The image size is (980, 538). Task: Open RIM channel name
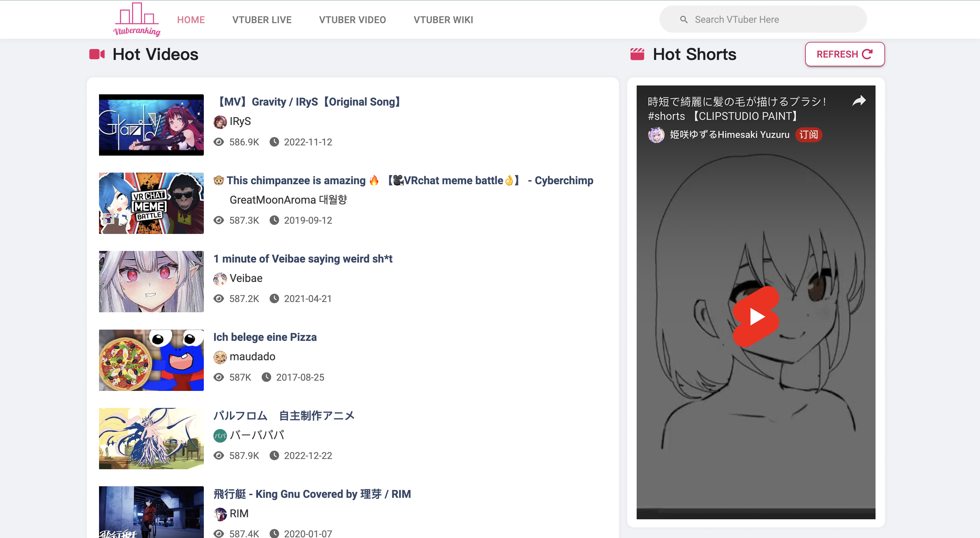point(239,513)
